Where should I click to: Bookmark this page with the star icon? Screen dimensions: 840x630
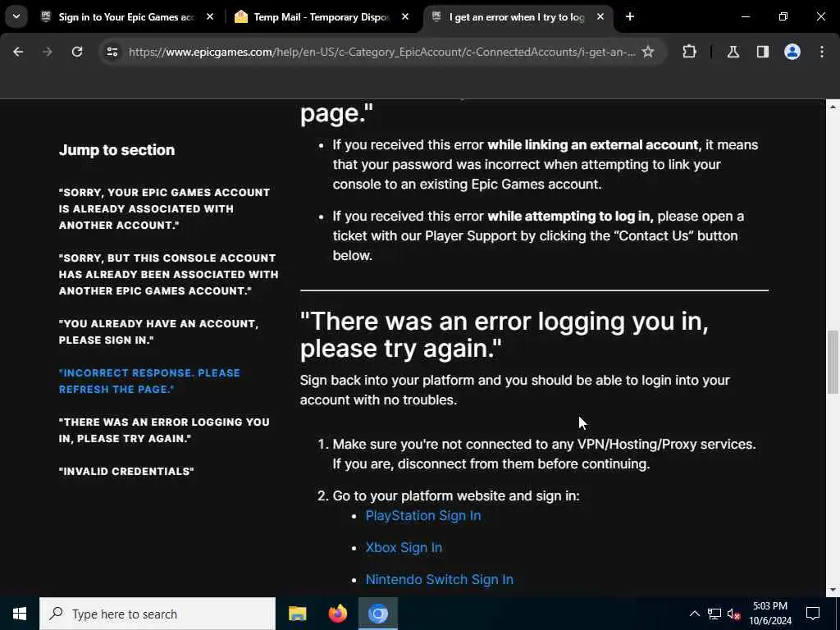coord(648,52)
